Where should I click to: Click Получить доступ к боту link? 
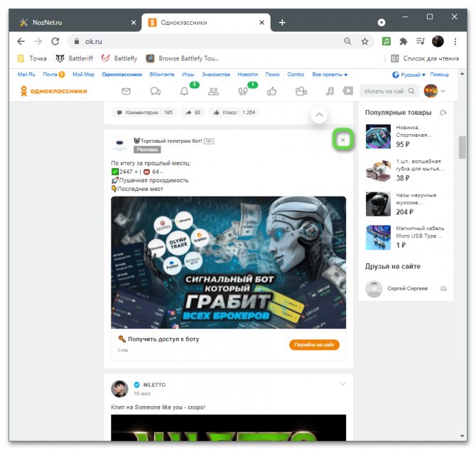pyautogui.click(x=163, y=339)
